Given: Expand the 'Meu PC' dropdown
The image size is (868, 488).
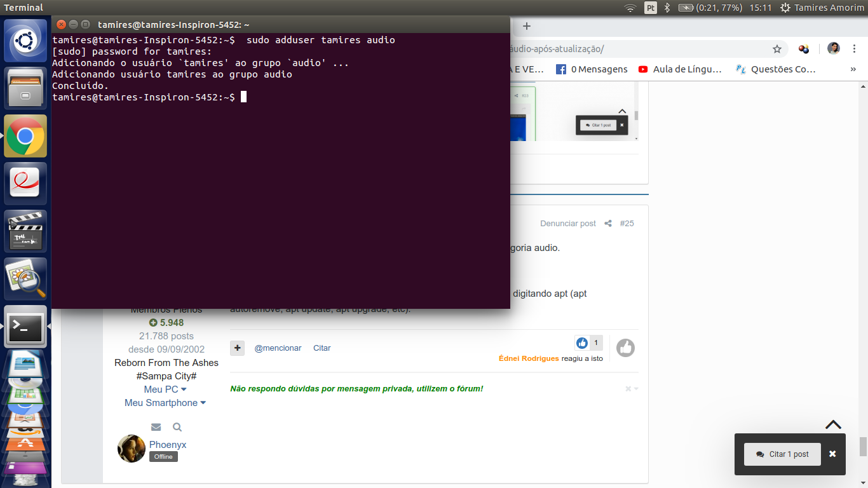Looking at the screenshot, I should pyautogui.click(x=165, y=390).
